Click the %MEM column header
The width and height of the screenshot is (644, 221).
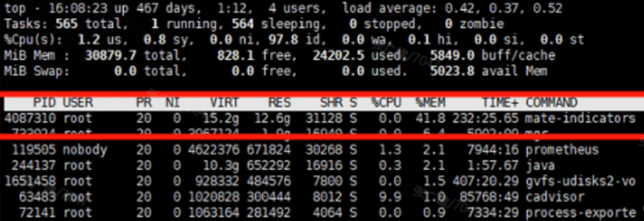(x=430, y=103)
